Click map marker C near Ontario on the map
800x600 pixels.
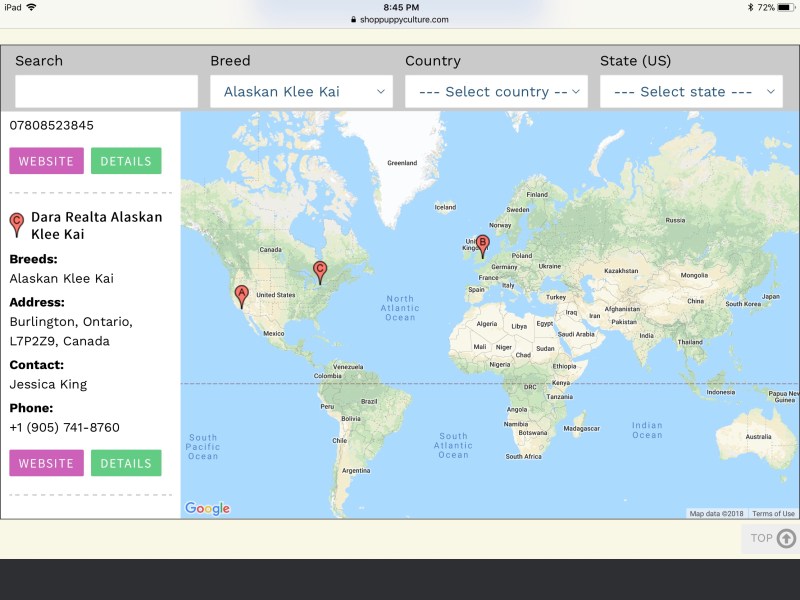(x=320, y=270)
